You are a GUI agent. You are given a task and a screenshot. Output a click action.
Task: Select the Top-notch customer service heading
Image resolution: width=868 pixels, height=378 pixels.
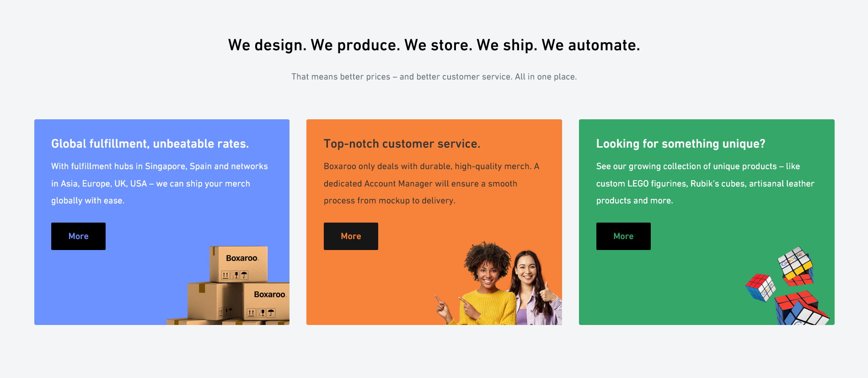[x=402, y=144]
